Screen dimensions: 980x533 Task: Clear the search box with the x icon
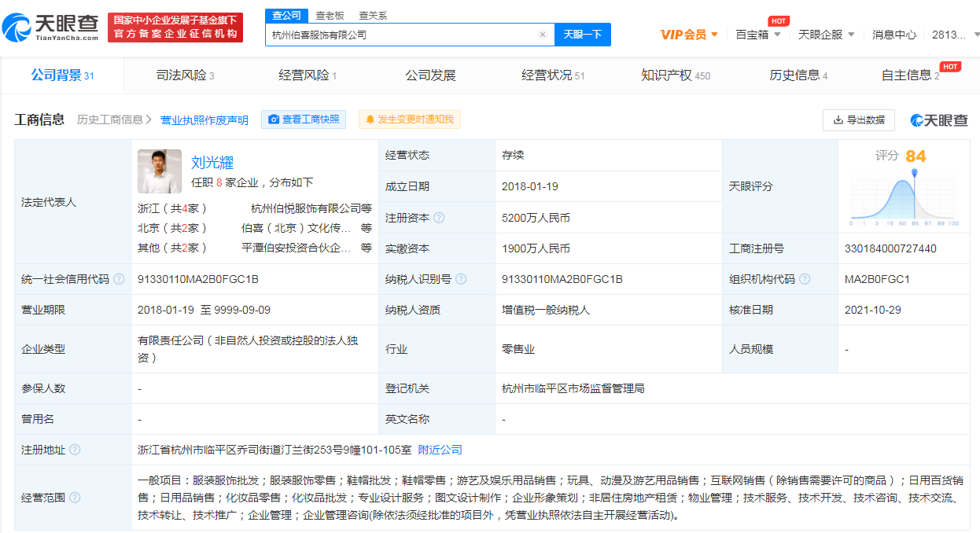click(542, 35)
